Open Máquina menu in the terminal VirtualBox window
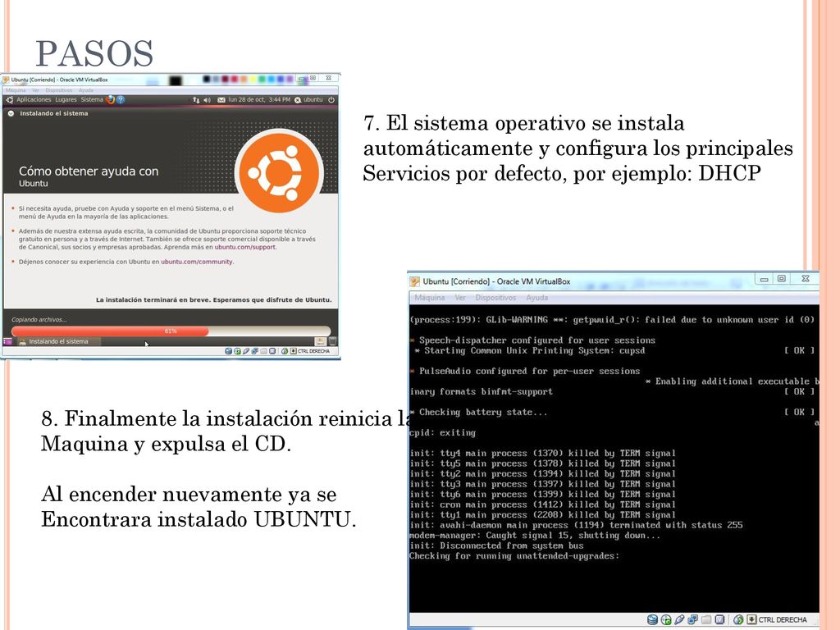The height and width of the screenshot is (630, 840). [x=430, y=298]
